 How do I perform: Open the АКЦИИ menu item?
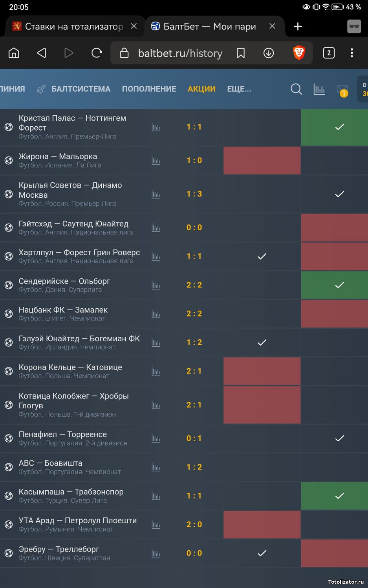coord(201,89)
